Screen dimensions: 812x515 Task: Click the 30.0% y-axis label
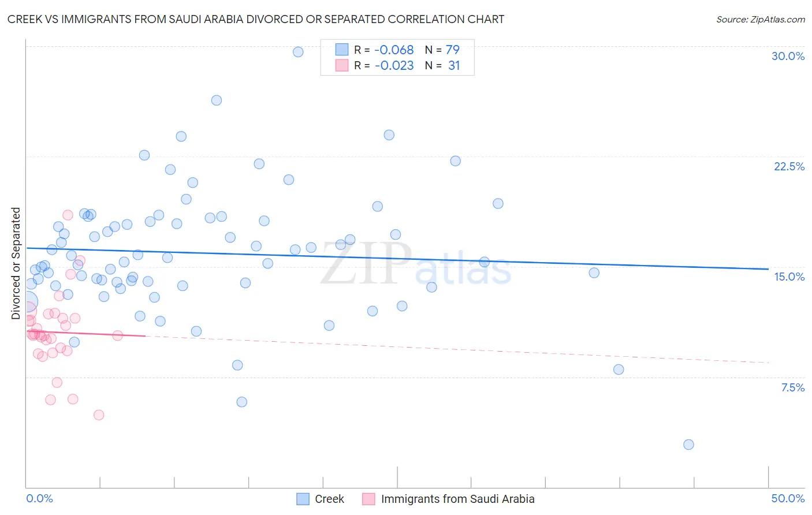[788, 56]
